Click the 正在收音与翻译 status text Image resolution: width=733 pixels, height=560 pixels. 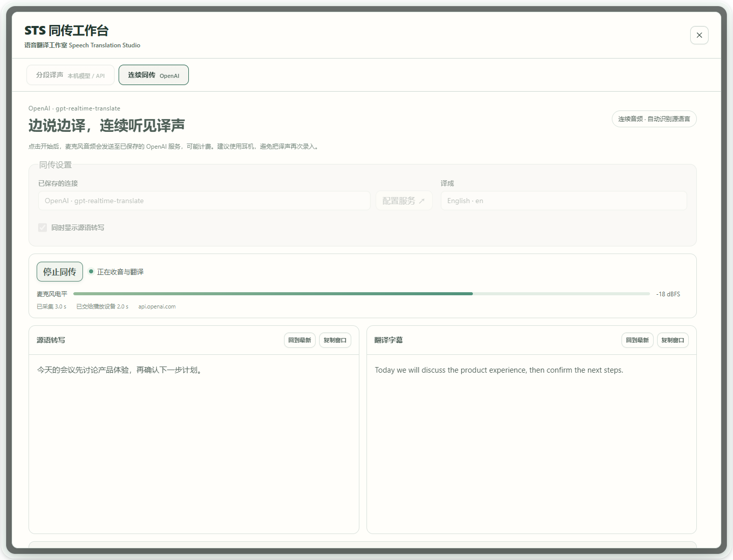tap(120, 272)
